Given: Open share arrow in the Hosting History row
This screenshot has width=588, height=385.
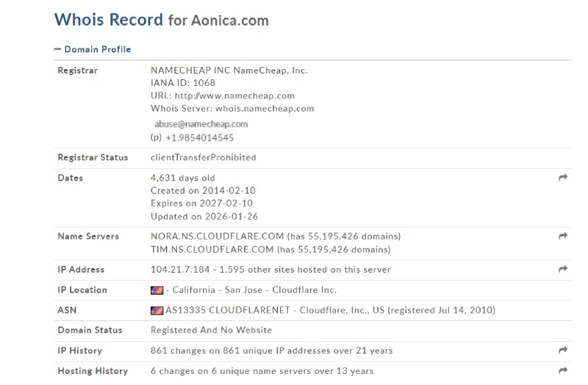Looking at the screenshot, I should (563, 370).
